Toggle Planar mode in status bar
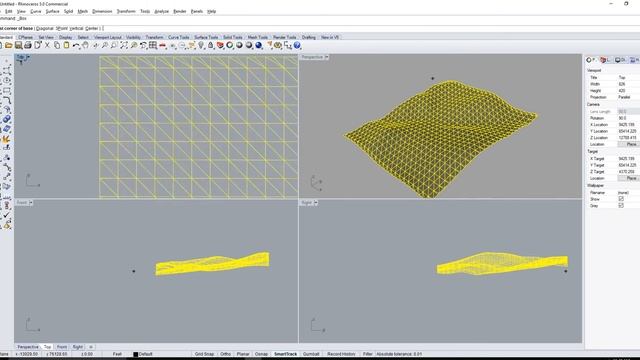The image size is (640, 360). pyautogui.click(x=243, y=354)
